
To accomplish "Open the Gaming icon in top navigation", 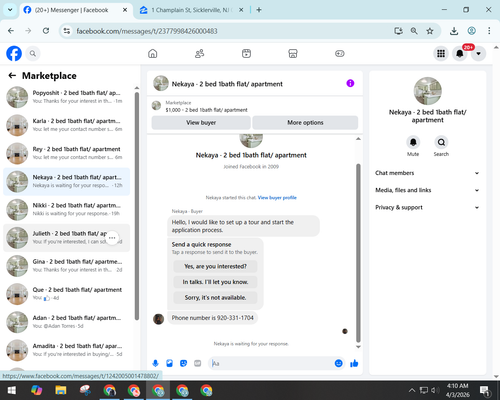I will 340,53.
